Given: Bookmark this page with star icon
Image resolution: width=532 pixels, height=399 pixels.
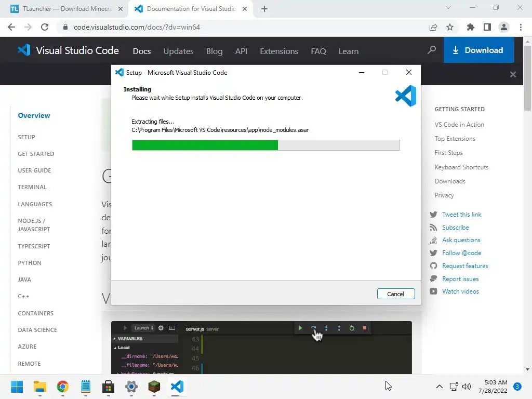Looking at the screenshot, I should pyautogui.click(x=450, y=27).
